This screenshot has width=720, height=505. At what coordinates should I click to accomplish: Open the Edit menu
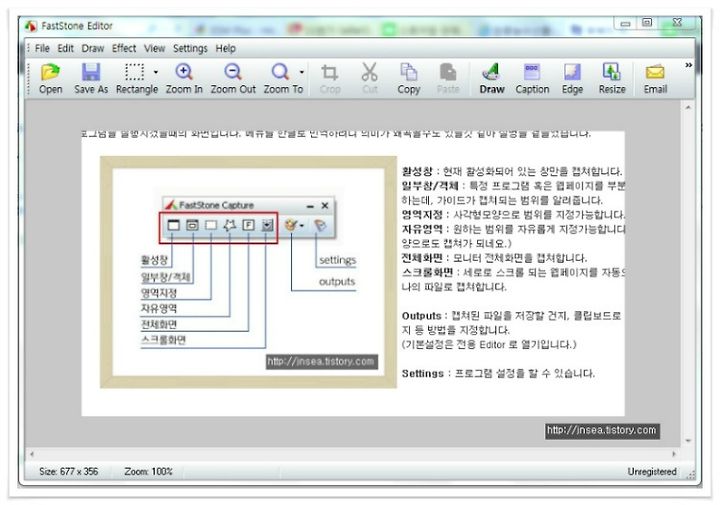tap(65, 48)
